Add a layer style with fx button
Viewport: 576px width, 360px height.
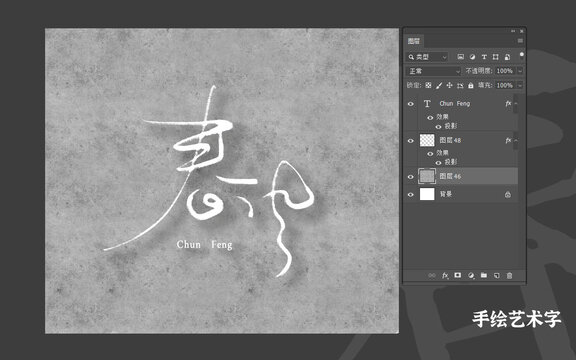445,275
